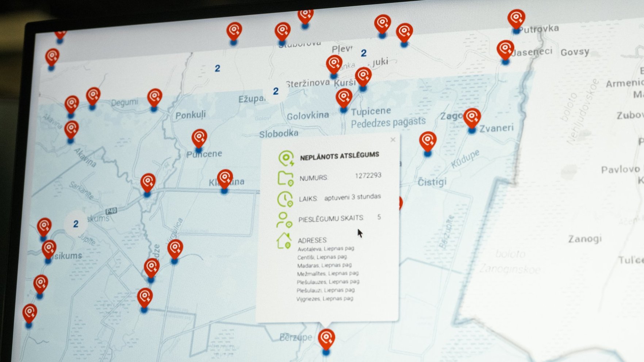
Task: Select the 'aptuveni 3 stundas' duration text
Action: tap(353, 197)
